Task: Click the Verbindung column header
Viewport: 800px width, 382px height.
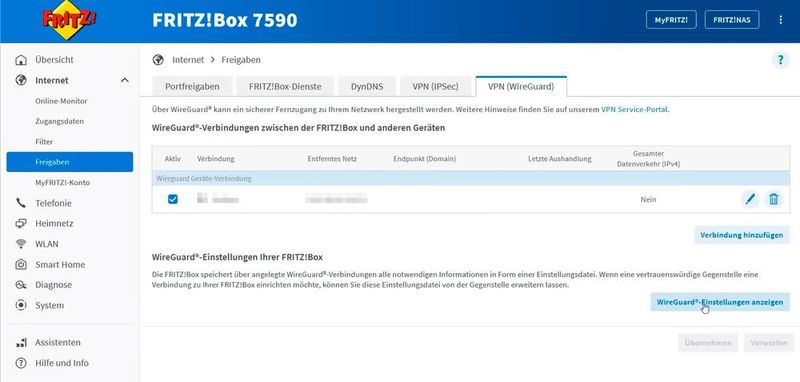Action: [x=216, y=159]
